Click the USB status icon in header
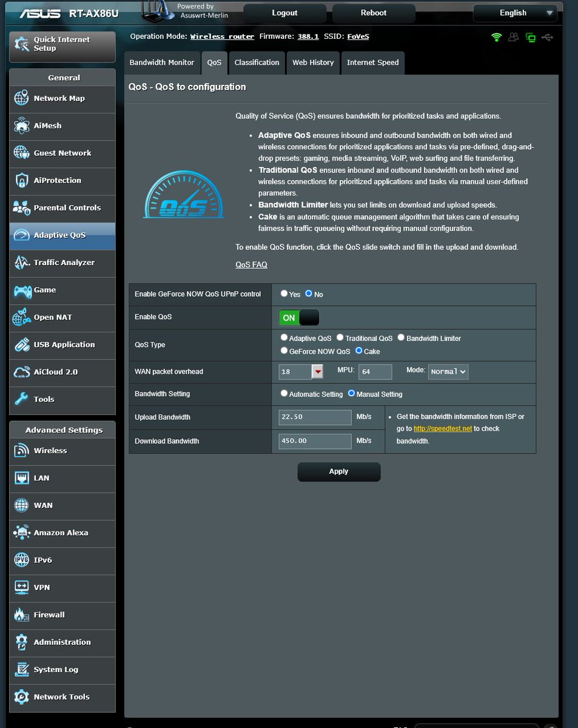The width and height of the screenshot is (578, 728). 548,38
